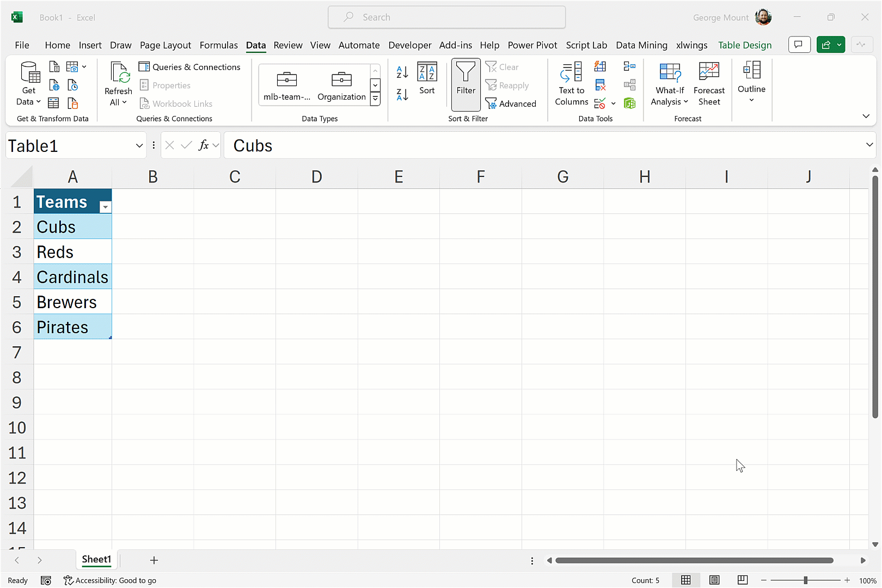Open Queries & Connections pane
The width and height of the screenshot is (882, 588).
pos(189,67)
